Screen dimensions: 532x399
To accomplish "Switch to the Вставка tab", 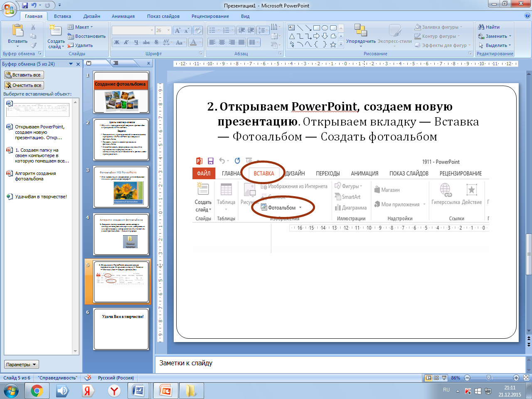I will 62,16.
